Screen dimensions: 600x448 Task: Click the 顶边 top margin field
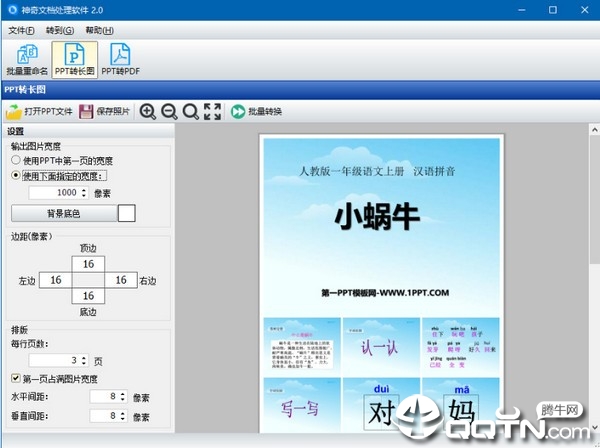[88, 264]
